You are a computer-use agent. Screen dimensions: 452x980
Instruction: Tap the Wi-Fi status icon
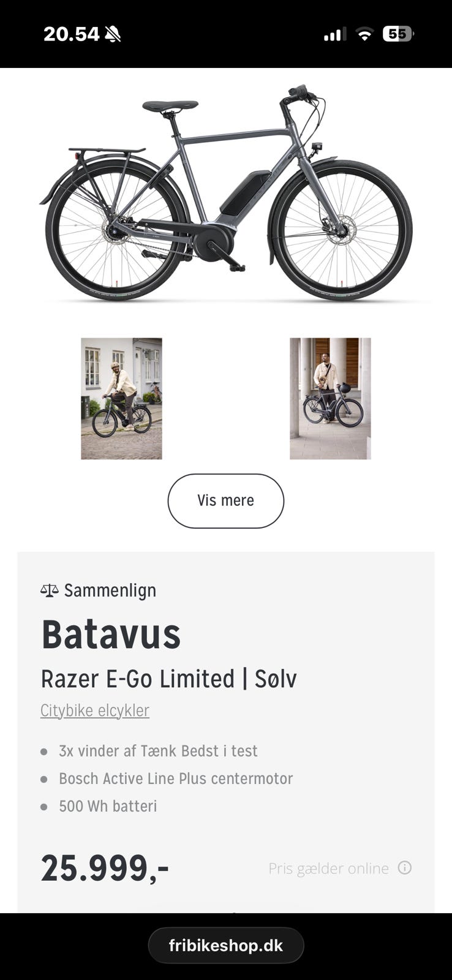[364, 34]
